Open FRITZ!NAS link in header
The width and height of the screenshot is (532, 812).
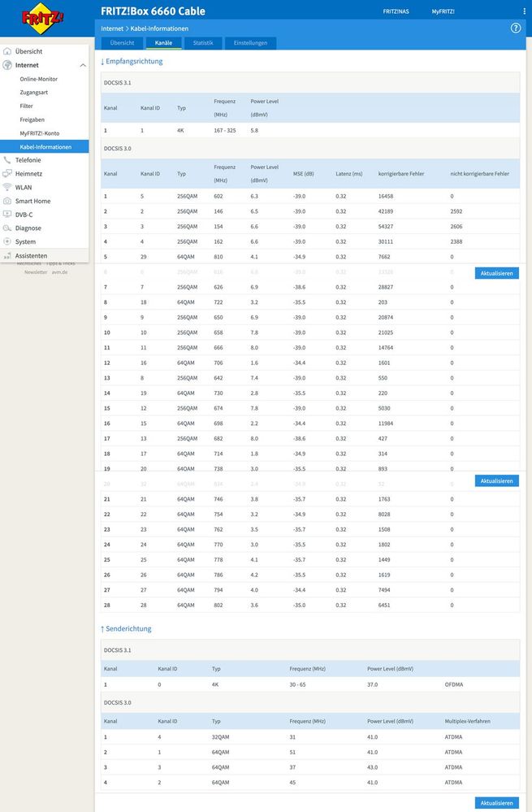(396, 11)
